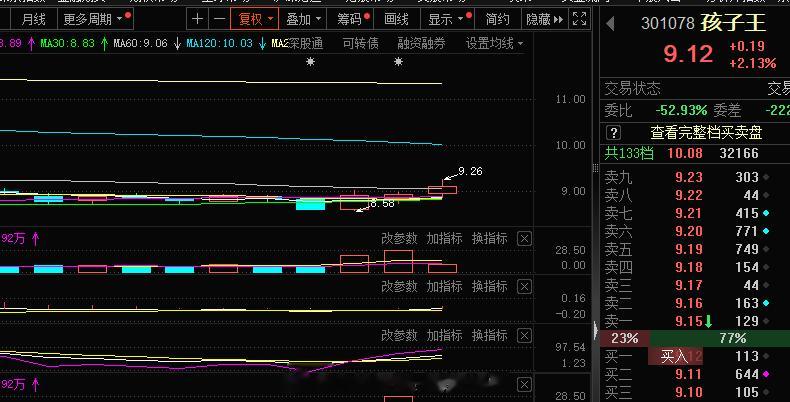The height and width of the screenshot is (402, 790).
Task: Click the 买二 price 9.11
Action: 689,374
